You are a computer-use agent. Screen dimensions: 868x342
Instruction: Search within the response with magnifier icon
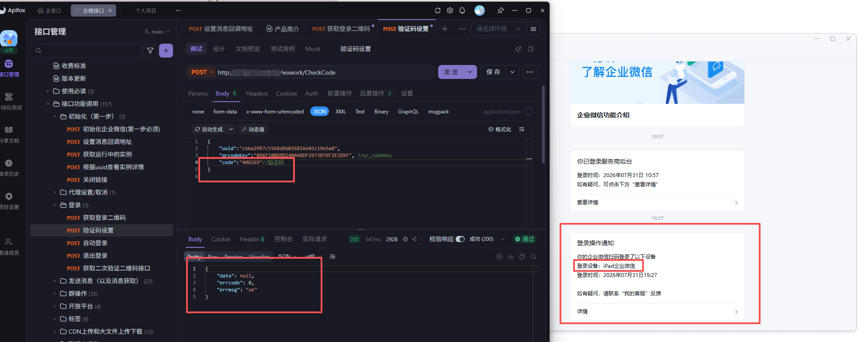533,256
